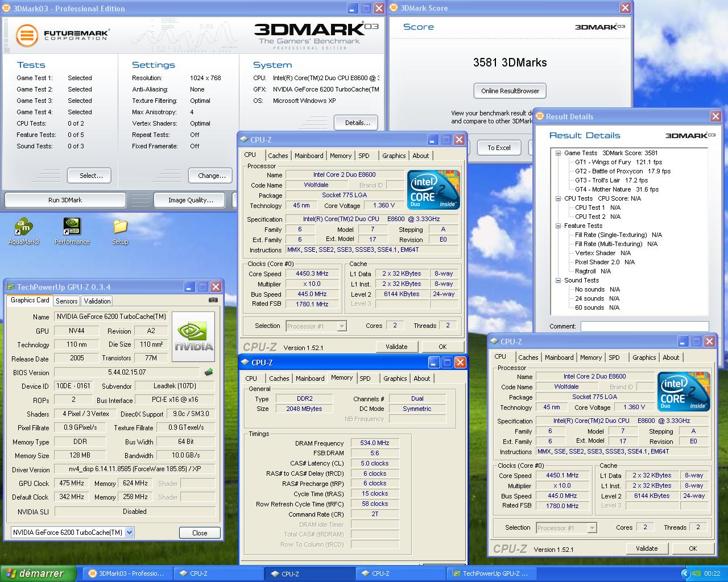The height and width of the screenshot is (582, 728).
Task: Collapse the CPU Tests tree node
Action: (559, 198)
